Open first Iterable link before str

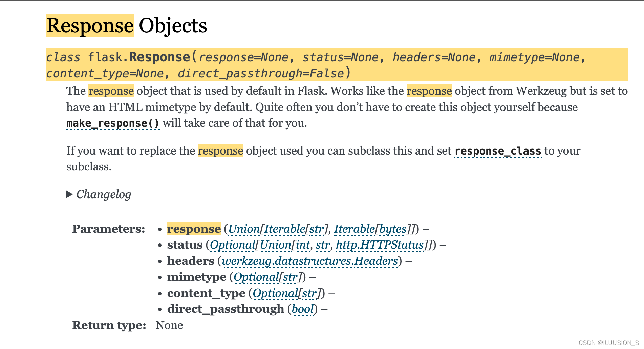[285, 229]
